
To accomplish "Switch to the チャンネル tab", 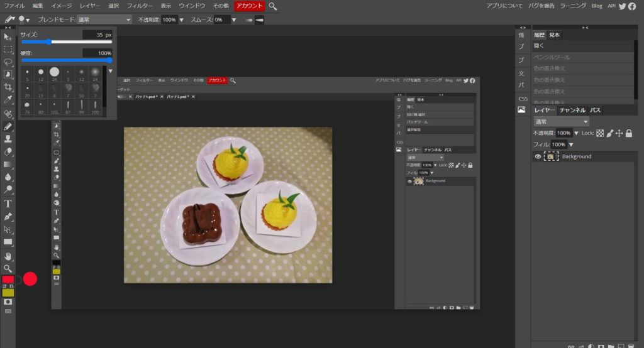I will click(572, 110).
